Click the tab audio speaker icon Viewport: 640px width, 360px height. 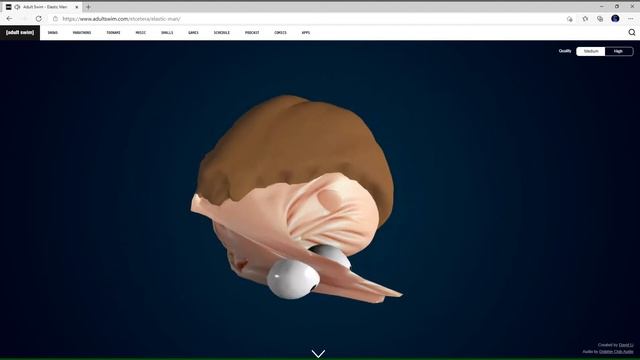coord(17,7)
